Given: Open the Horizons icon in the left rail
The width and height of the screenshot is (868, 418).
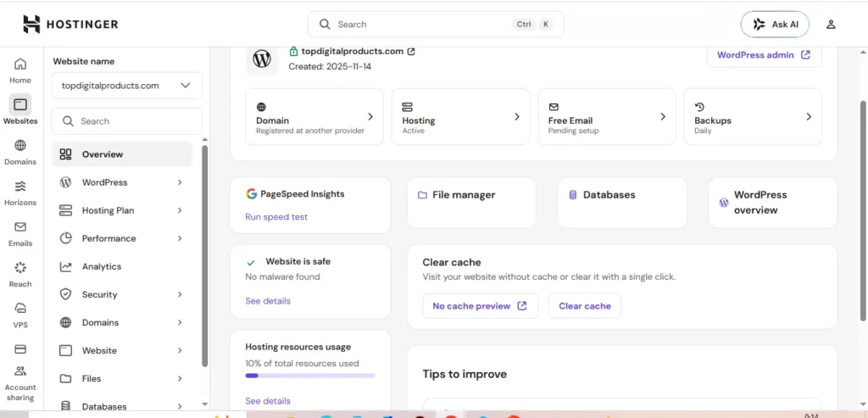Looking at the screenshot, I should pos(20,186).
